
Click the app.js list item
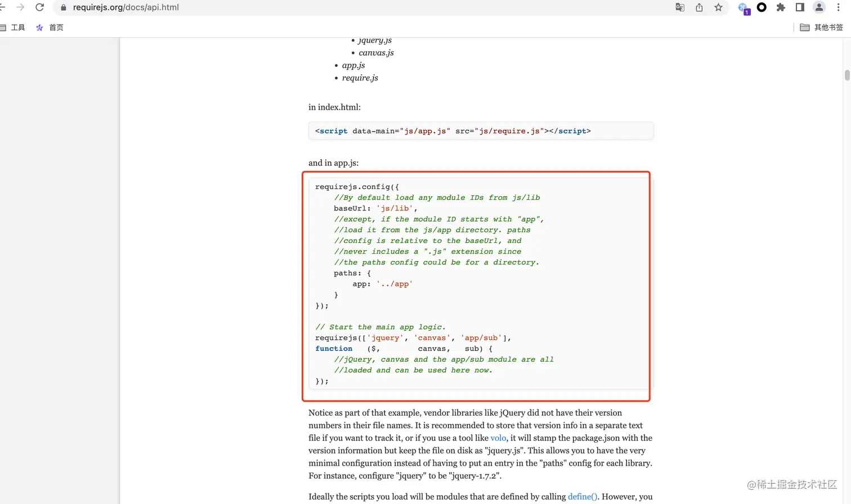[353, 65]
